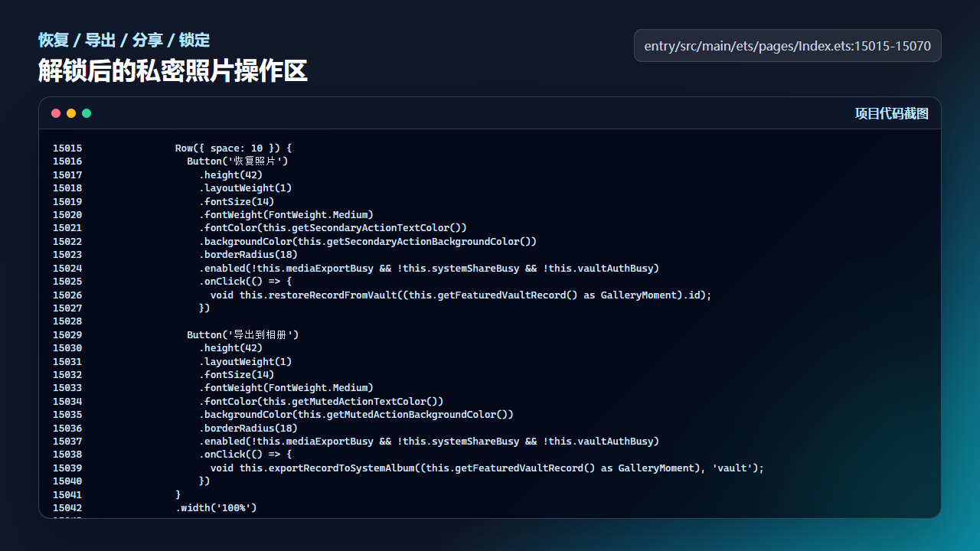This screenshot has width=980, height=551.
Task: Click the subtitle 恢复 / 导出 / 分享 / 锁定
Action: (x=124, y=40)
